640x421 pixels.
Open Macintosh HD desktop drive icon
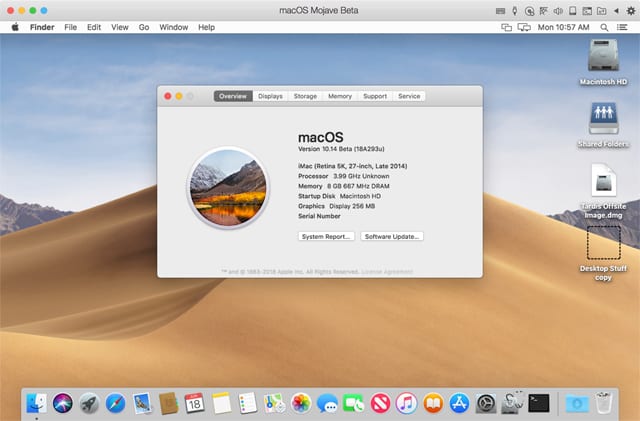pos(603,57)
